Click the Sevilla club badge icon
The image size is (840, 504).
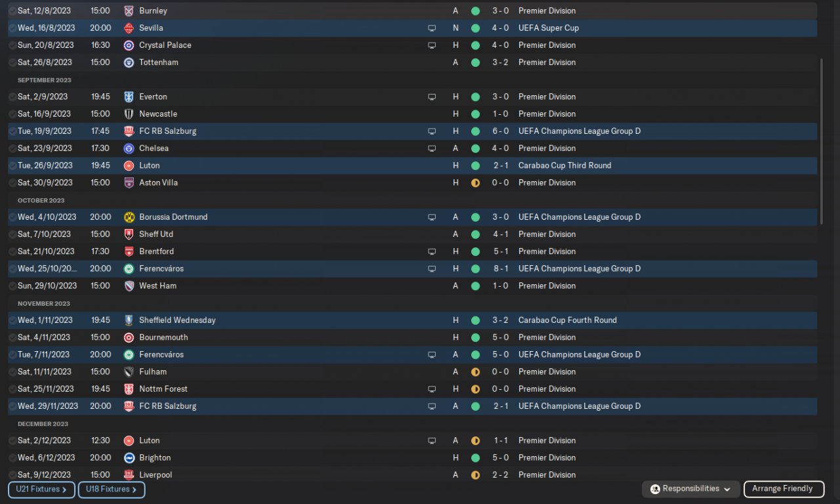129,28
